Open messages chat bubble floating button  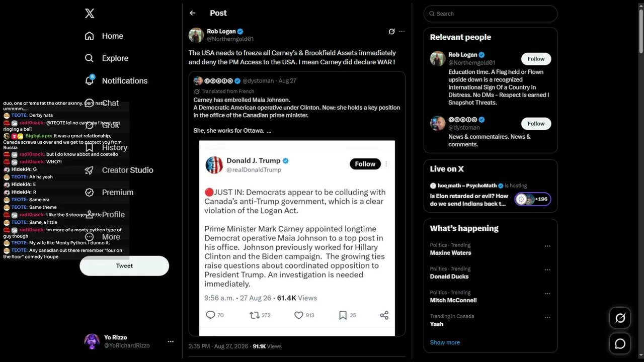[620, 343]
